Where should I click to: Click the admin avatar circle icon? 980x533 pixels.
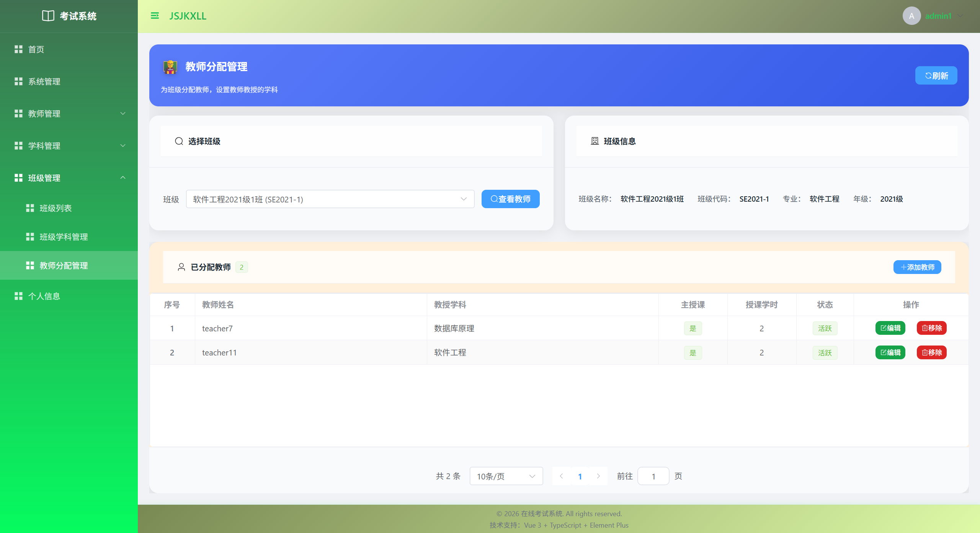911,16
